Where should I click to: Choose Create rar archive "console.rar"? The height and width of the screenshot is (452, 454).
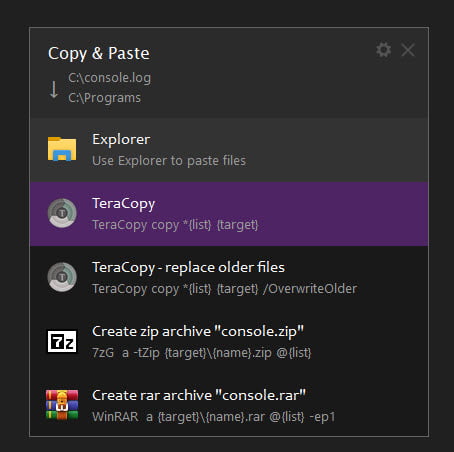[x=229, y=405]
